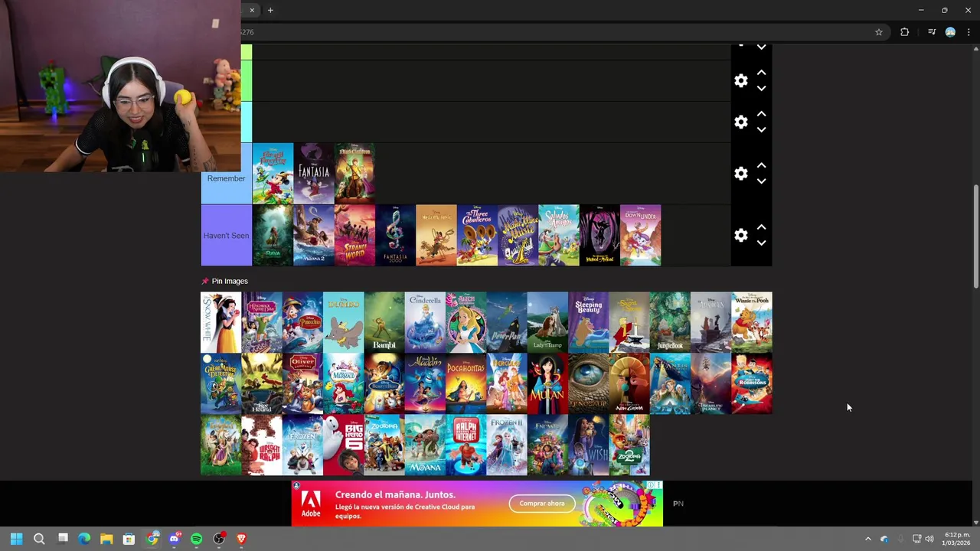Select the Frozen II poster

[x=507, y=445]
